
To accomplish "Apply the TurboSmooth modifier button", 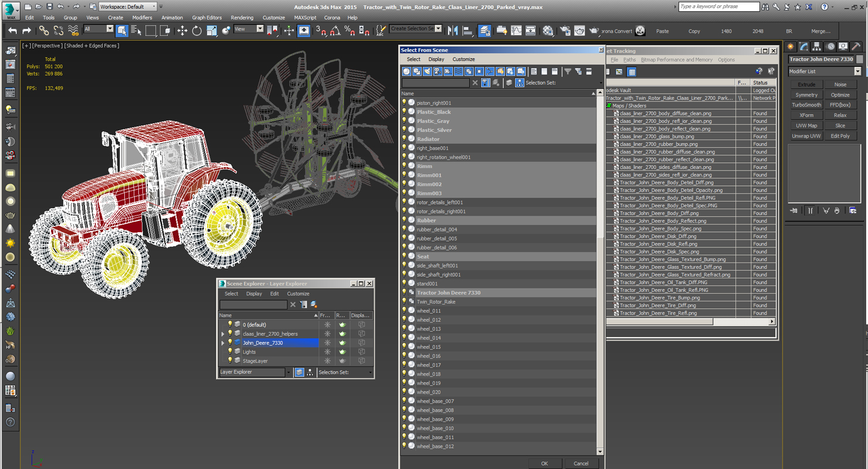I will click(806, 105).
